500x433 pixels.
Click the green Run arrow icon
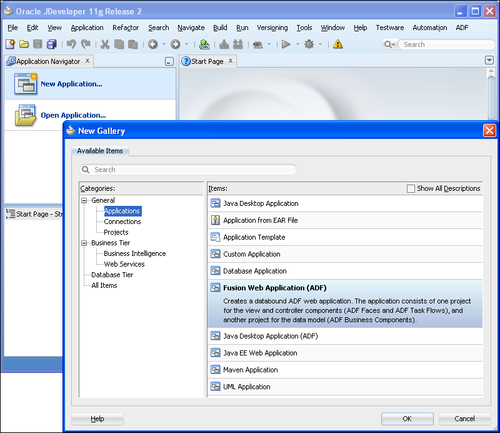(x=286, y=44)
